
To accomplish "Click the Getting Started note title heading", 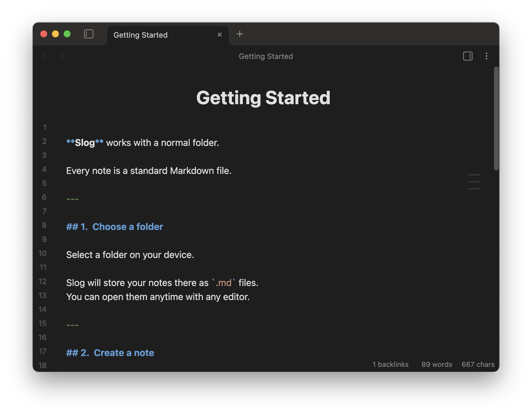I will [x=263, y=98].
